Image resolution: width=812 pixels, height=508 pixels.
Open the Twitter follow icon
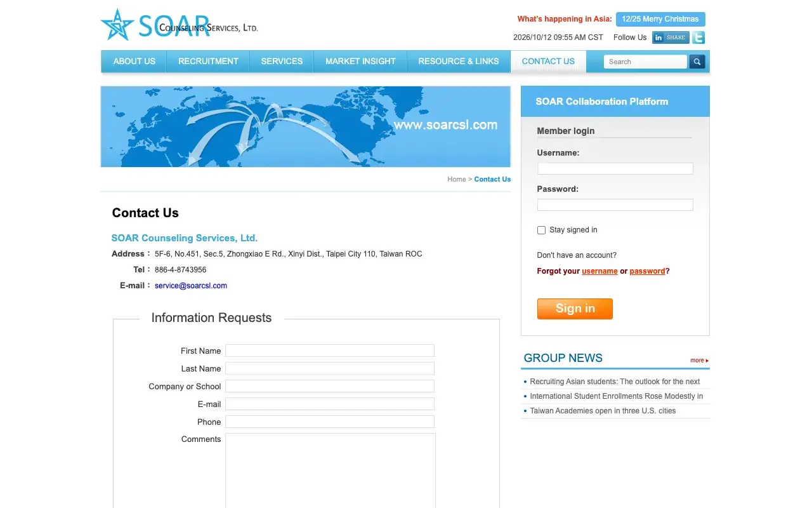pos(698,37)
